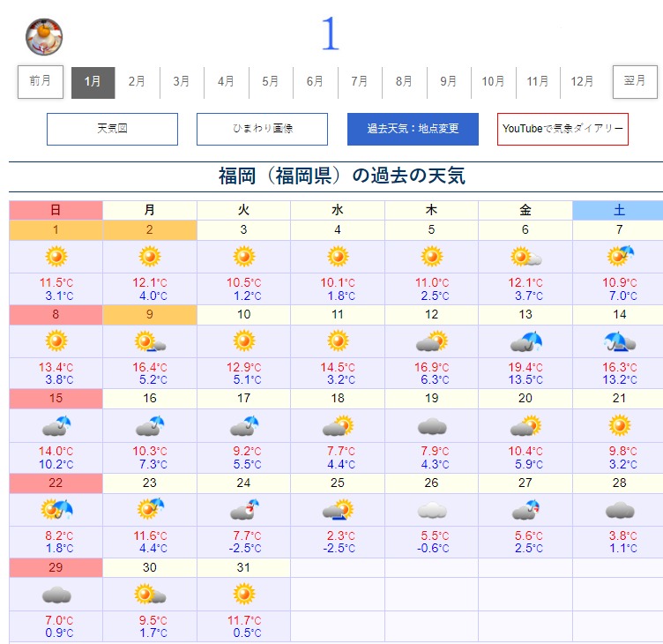Click sun-with-cloud icon for January 6
663x644 pixels.
tap(525, 257)
